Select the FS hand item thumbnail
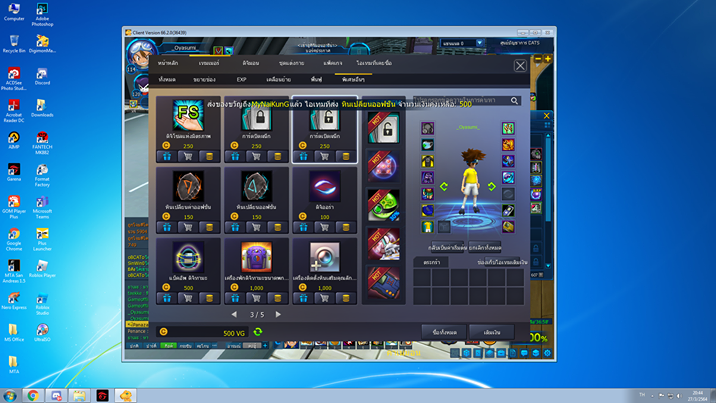This screenshot has height=403, width=716. 188,115
